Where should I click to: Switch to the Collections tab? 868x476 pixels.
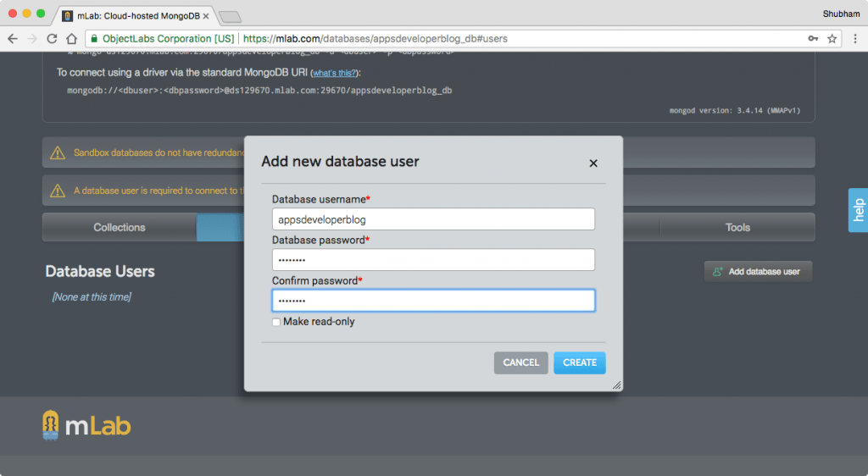(120, 227)
